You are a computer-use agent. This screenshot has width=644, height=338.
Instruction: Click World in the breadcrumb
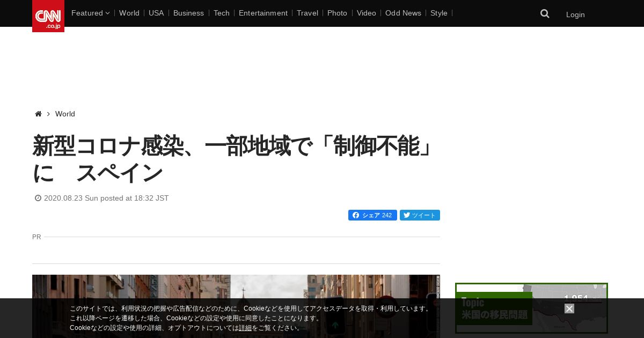click(x=65, y=114)
